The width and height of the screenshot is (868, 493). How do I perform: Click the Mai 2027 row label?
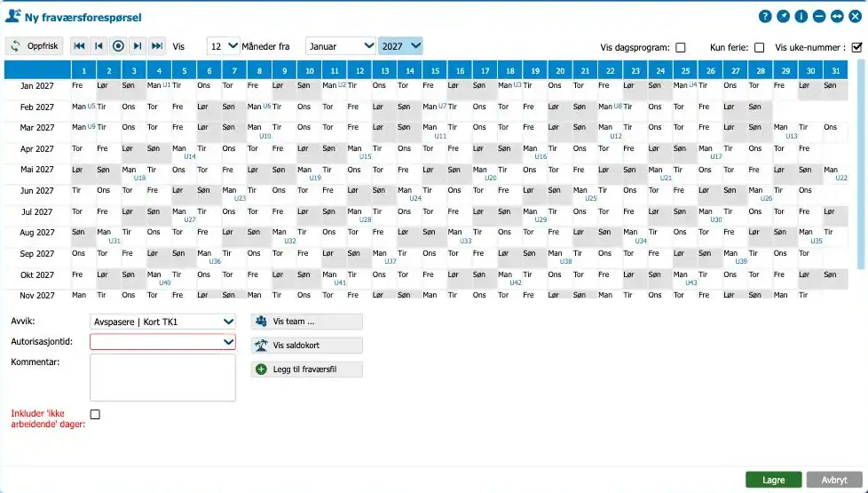[37, 170]
